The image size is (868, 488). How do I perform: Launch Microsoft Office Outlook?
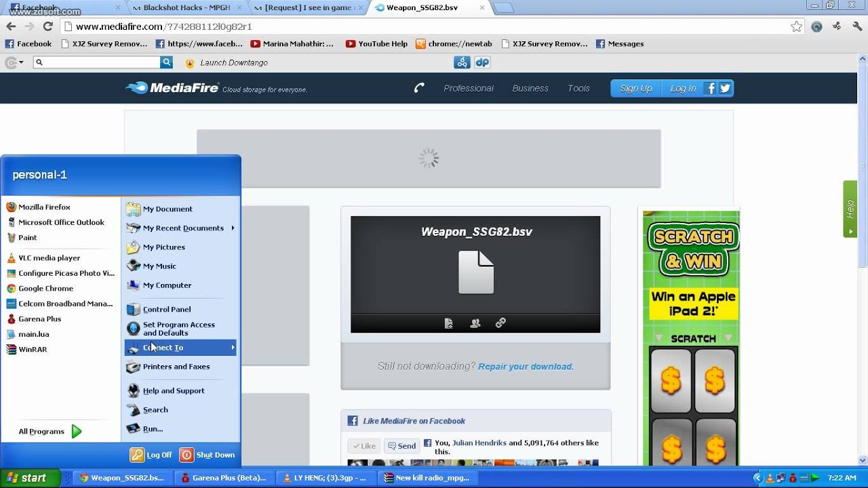pyautogui.click(x=55, y=222)
